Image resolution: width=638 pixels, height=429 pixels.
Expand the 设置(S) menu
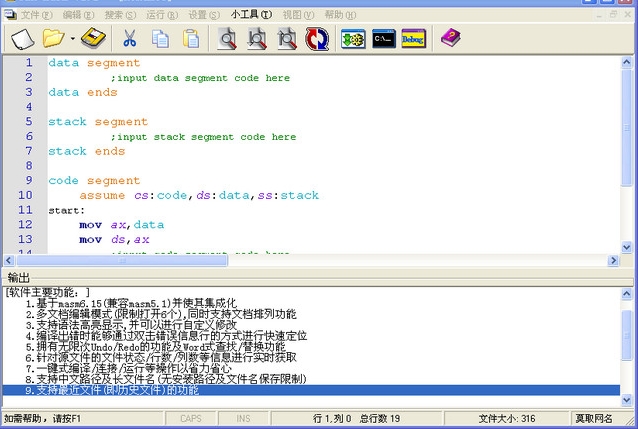pyautogui.click(x=203, y=15)
